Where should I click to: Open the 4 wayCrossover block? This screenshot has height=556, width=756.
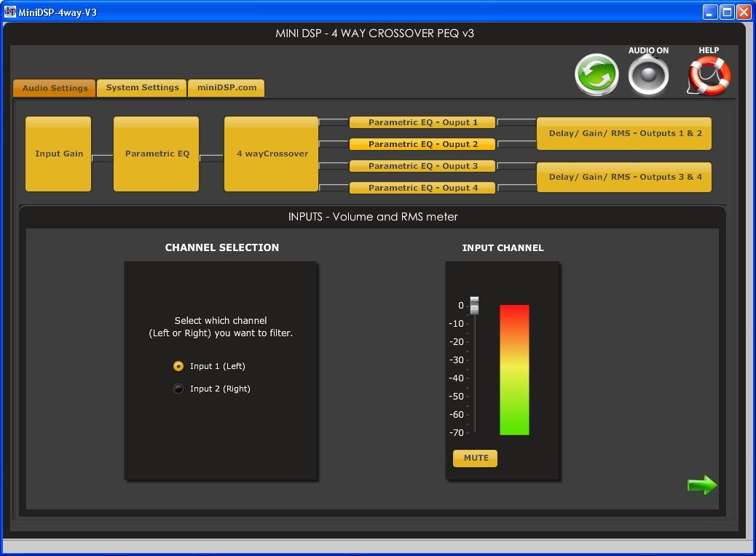(272, 154)
